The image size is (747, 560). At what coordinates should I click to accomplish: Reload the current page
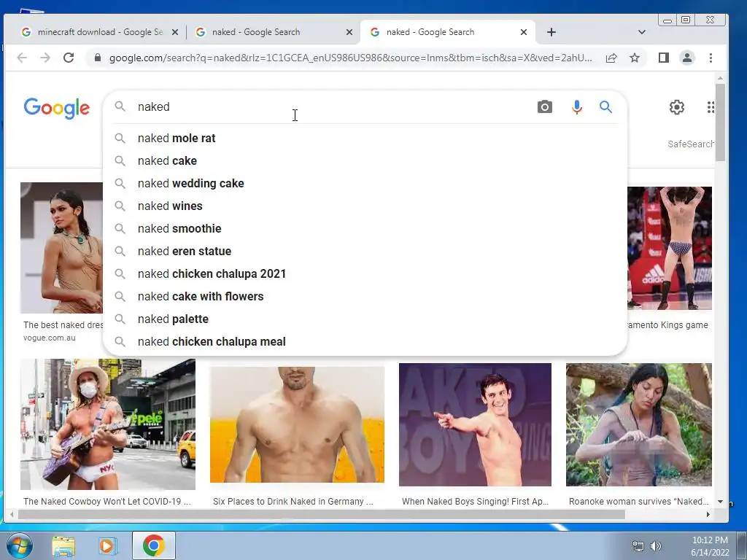(x=69, y=58)
